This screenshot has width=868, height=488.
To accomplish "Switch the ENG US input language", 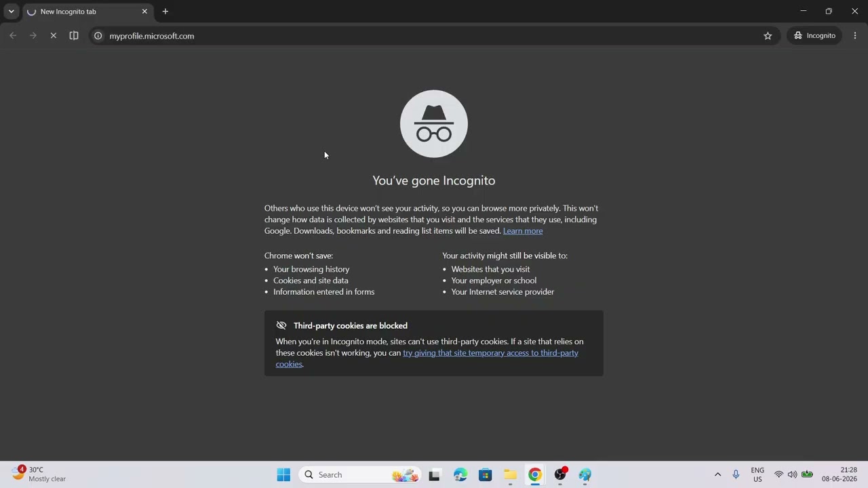I will coord(757,474).
